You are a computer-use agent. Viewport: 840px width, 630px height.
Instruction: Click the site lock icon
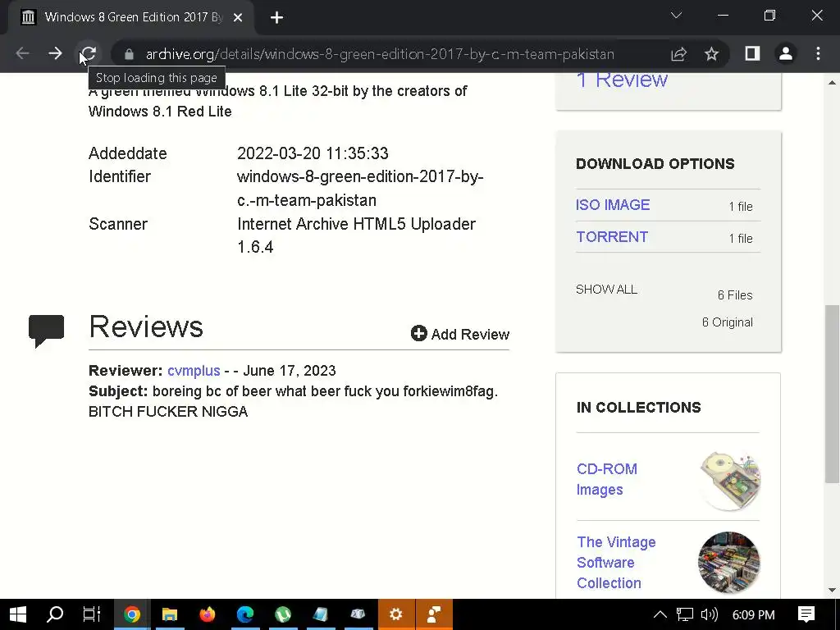(x=129, y=54)
